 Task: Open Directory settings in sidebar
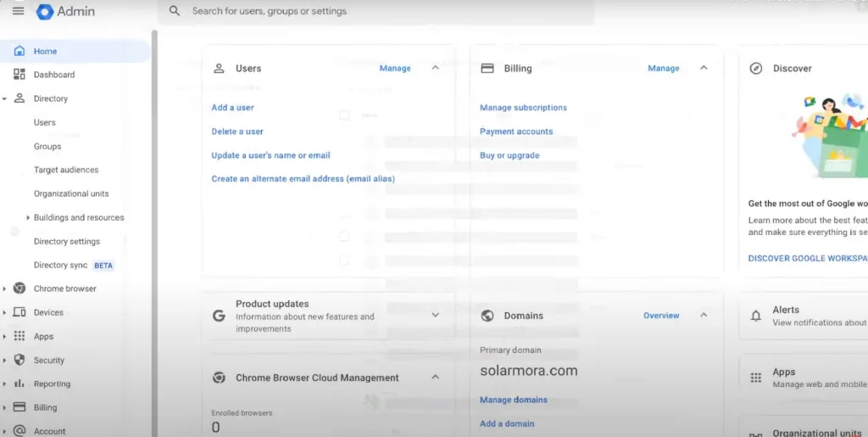point(66,242)
